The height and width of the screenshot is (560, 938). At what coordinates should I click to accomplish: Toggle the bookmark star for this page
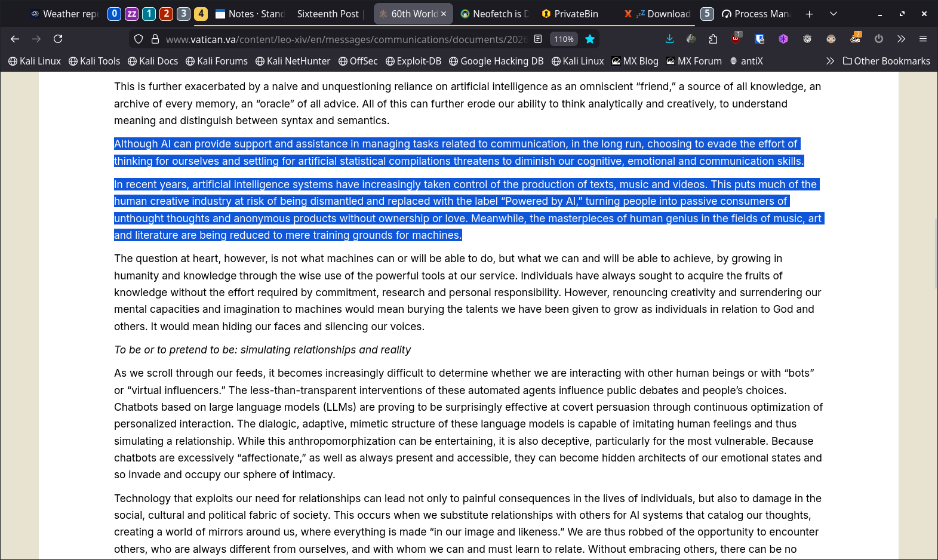point(590,39)
